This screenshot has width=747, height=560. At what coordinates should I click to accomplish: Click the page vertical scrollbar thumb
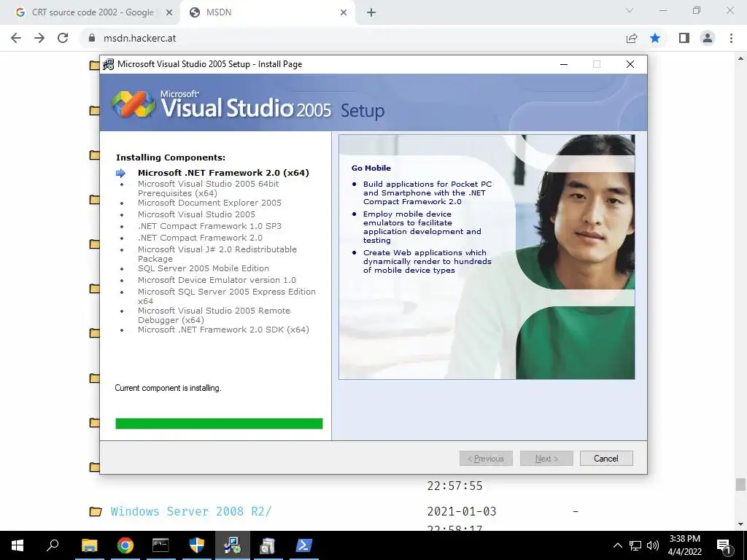point(740,485)
